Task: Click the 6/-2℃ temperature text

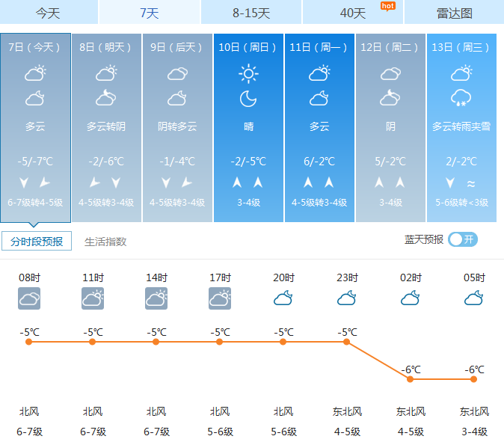Action: (319, 161)
